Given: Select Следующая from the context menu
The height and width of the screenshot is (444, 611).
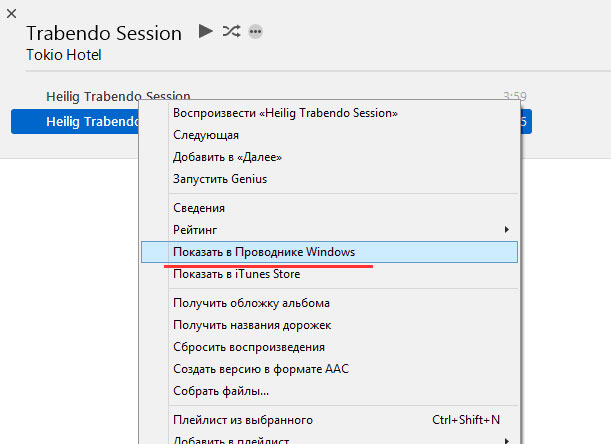Looking at the screenshot, I should point(206,135).
